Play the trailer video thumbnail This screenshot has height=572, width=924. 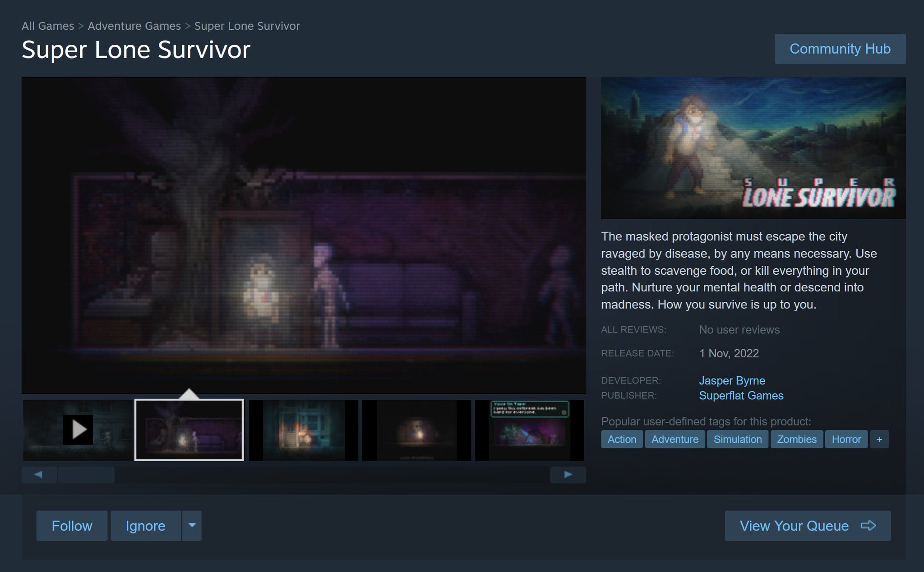pyautogui.click(x=78, y=430)
